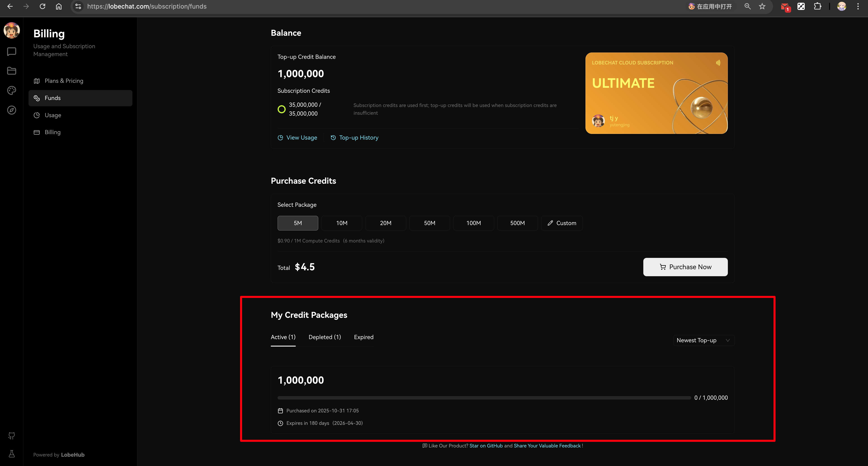Screen dimensions: 868x466
Task: Select the 100M credit package
Action: 473,223
